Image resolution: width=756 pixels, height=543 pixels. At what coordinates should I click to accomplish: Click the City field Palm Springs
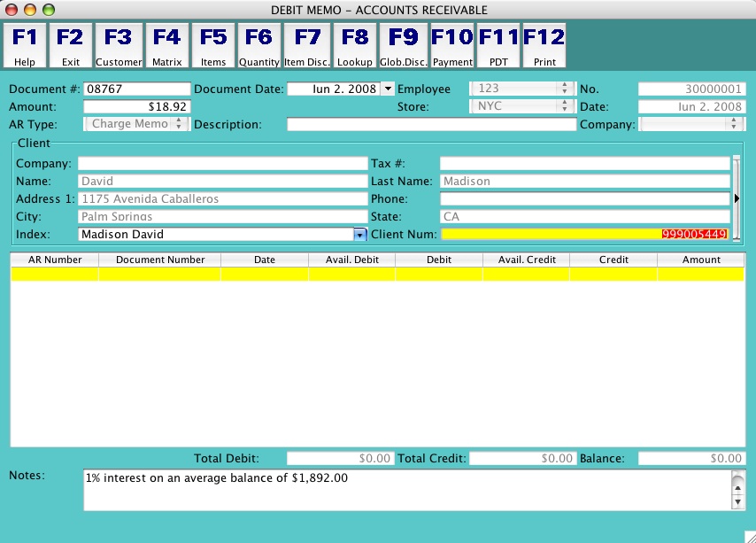[x=223, y=216]
